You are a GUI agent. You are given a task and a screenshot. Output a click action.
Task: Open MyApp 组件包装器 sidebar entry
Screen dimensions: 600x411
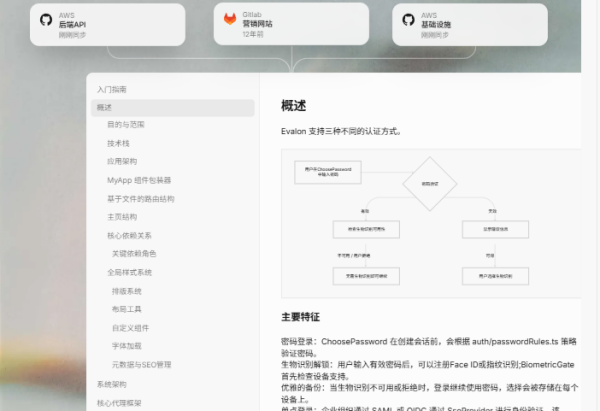(139, 180)
